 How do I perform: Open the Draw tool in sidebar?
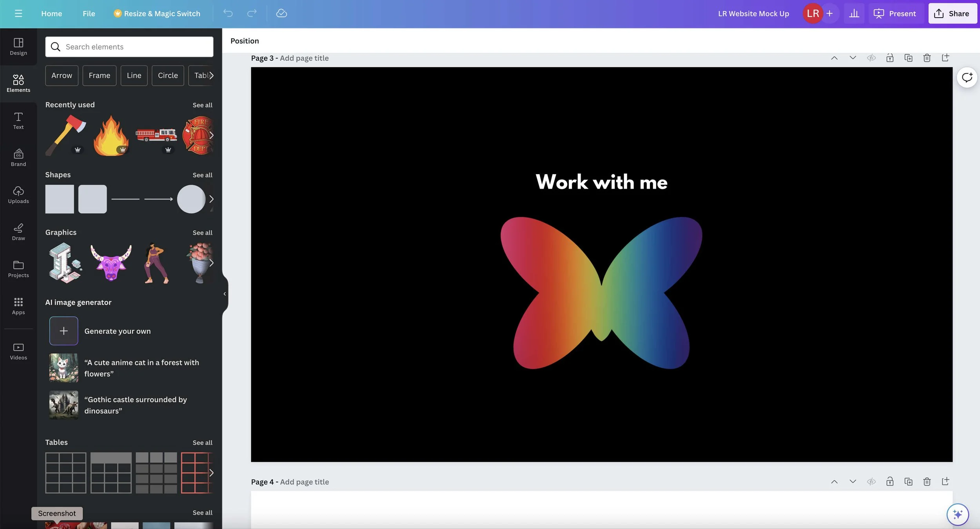[18, 232]
